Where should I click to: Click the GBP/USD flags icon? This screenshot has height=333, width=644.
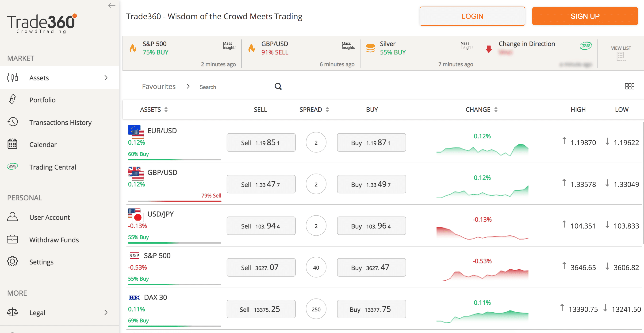(136, 174)
